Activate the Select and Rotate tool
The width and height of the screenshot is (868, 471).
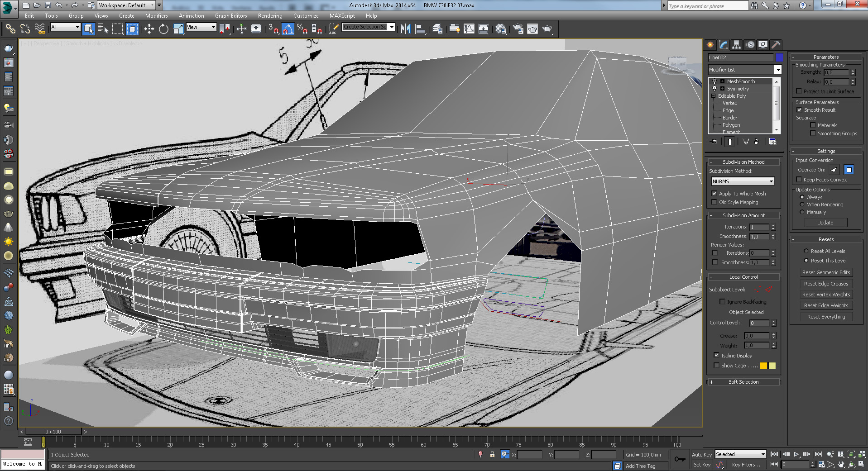pos(163,29)
